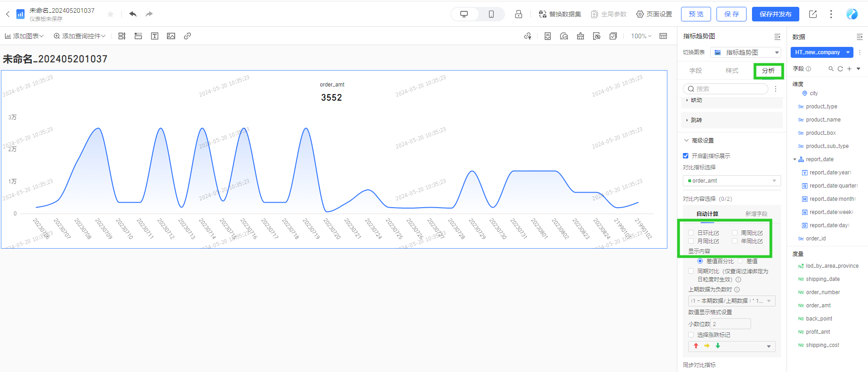Click the search icon in data fields panel
The height and width of the screenshot is (372, 868).
point(831,69)
